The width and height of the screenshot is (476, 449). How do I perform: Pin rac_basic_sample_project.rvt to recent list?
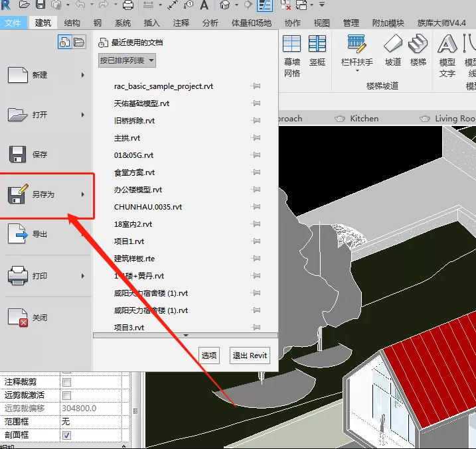pos(256,86)
